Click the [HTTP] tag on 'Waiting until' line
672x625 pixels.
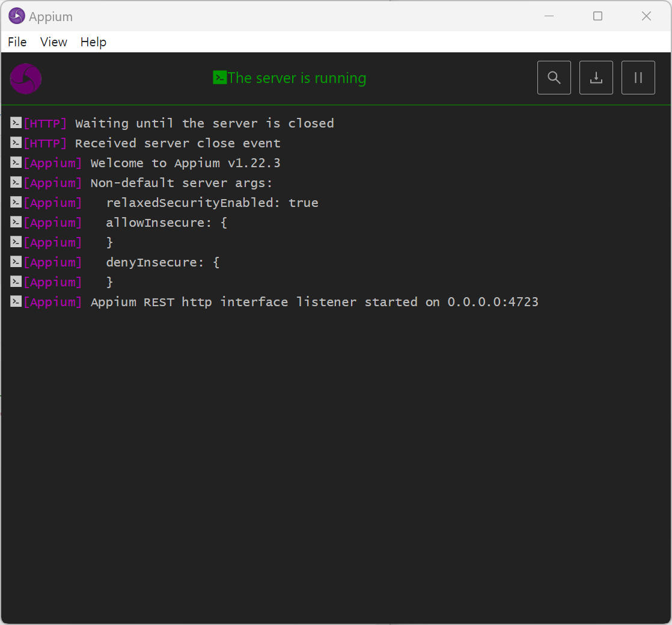point(46,123)
